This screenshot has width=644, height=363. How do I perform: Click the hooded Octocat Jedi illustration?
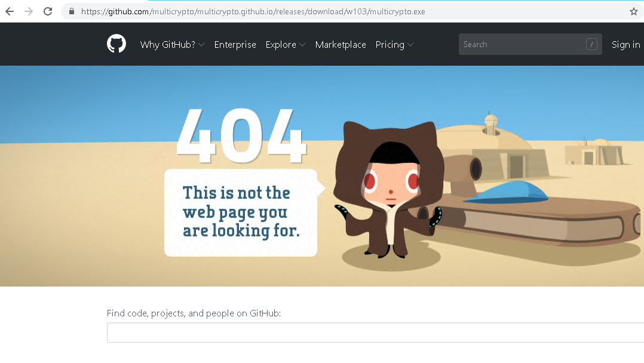[388, 190]
